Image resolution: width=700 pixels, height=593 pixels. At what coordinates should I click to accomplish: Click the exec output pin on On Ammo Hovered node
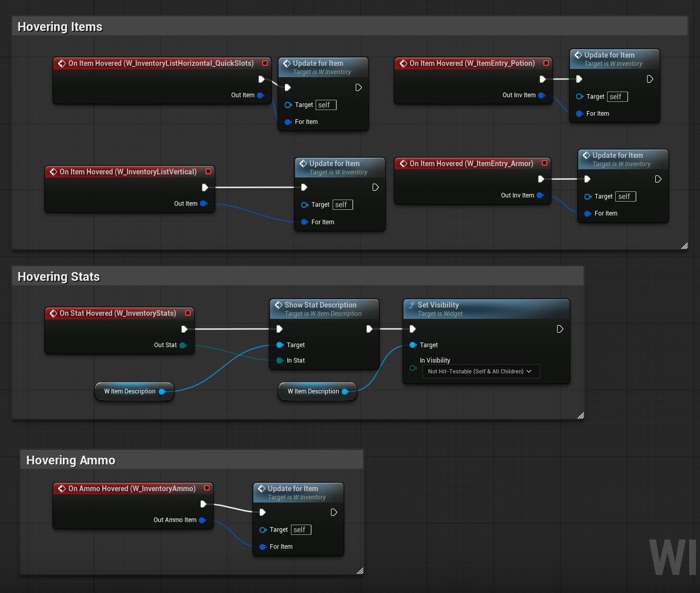click(x=204, y=504)
